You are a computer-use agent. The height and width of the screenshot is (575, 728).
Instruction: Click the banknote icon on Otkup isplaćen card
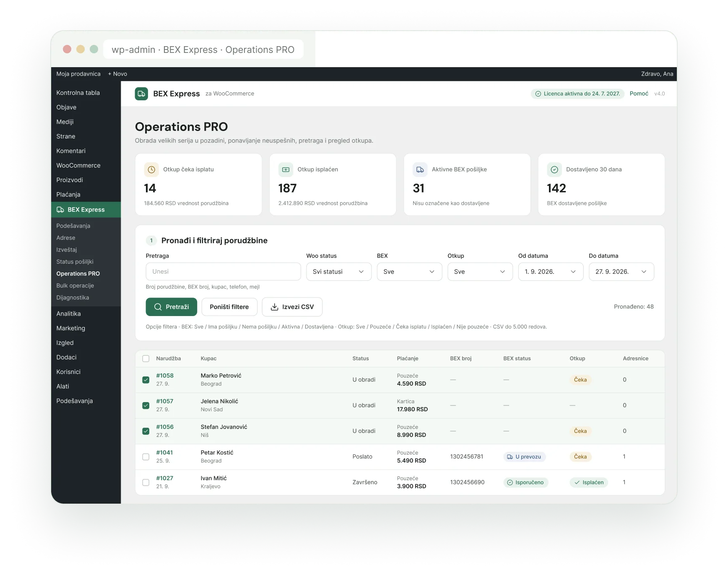point(286,170)
